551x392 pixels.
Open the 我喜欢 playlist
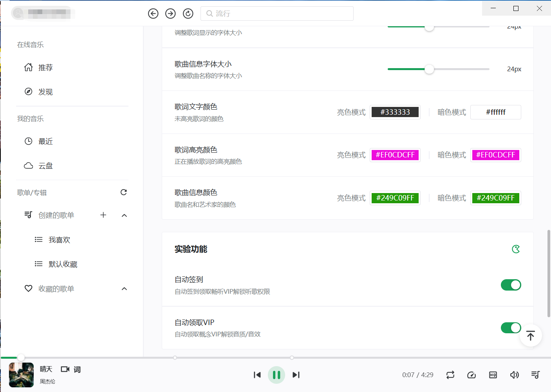click(59, 240)
